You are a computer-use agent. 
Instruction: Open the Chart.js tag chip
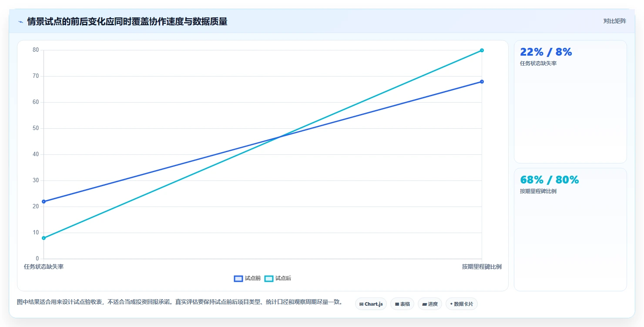point(371,304)
